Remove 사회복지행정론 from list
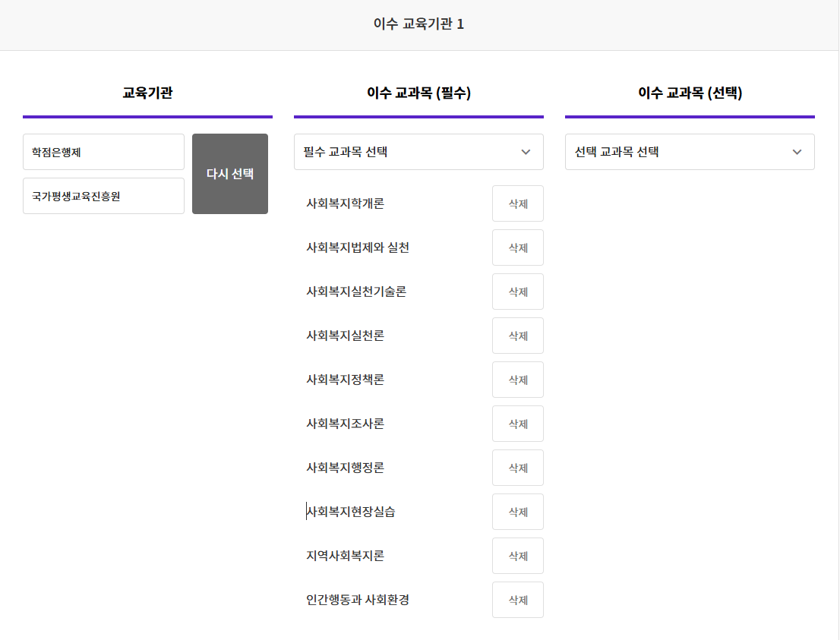The width and height of the screenshot is (840, 640). tap(517, 468)
